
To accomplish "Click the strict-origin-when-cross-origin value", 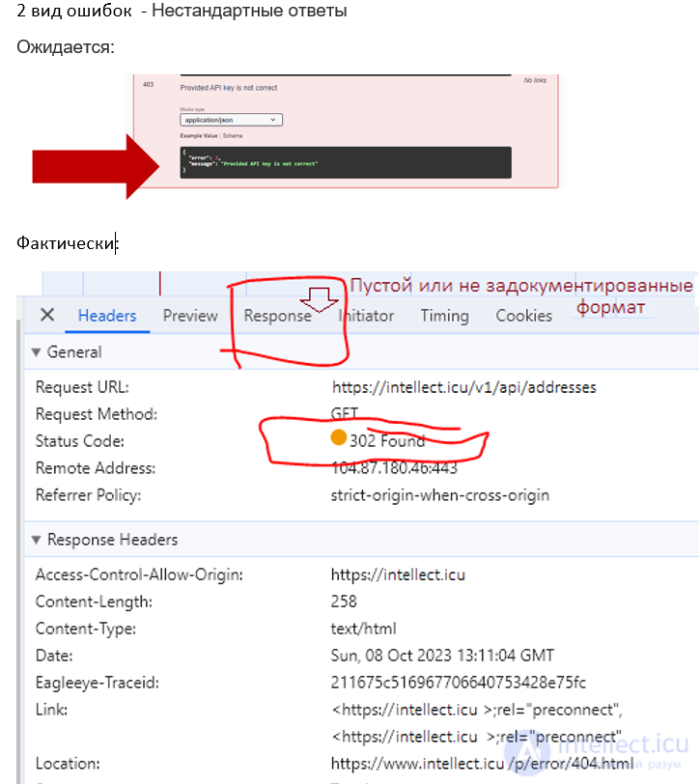I will pos(440,495).
